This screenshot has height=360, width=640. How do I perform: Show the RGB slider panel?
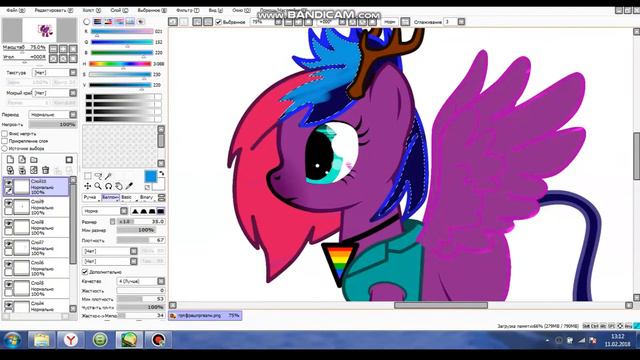click(x=98, y=21)
